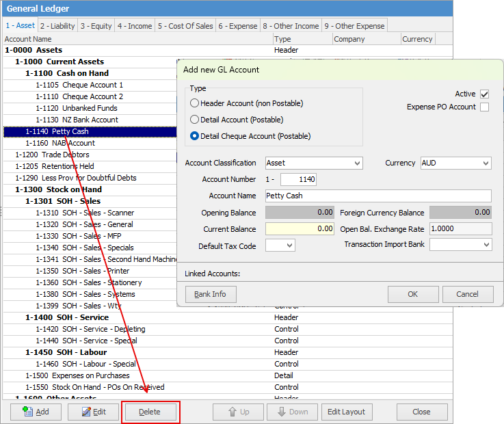This screenshot has height=424, width=504.
Task: Switch to the 3 - Equity tab
Action: point(96,26)
